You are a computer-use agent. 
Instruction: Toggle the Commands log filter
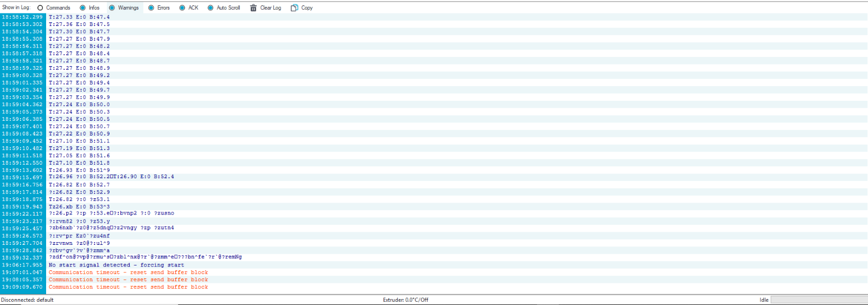tap(54, 8)
